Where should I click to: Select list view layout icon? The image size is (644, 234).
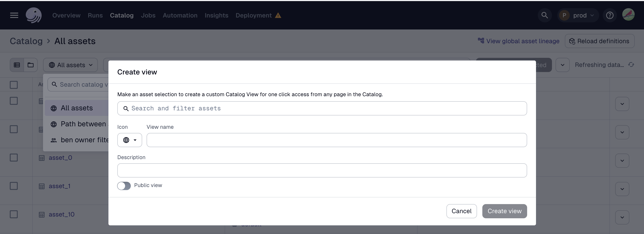click(17, 65)
